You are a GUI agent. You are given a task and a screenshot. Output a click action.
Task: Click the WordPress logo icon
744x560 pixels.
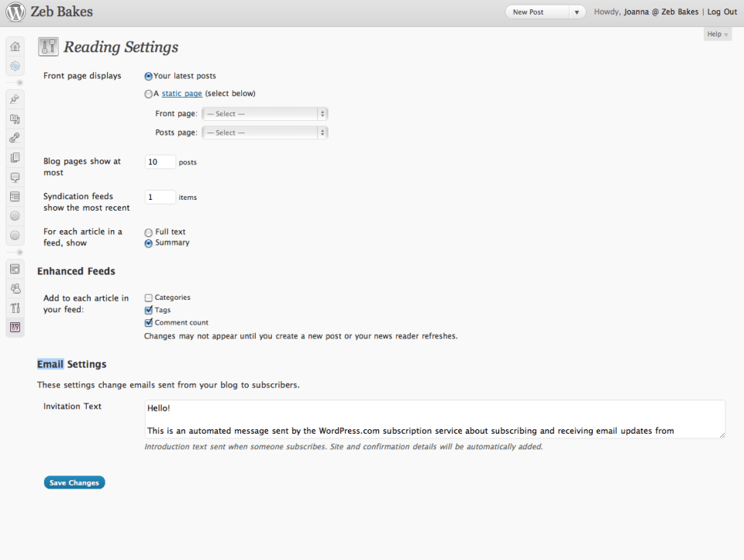point(15,12)
